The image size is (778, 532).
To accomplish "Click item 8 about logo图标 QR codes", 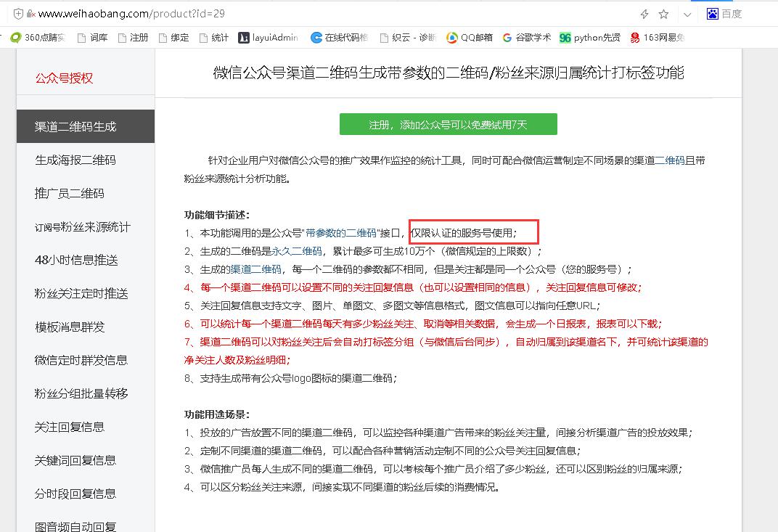I will [291, 378].
